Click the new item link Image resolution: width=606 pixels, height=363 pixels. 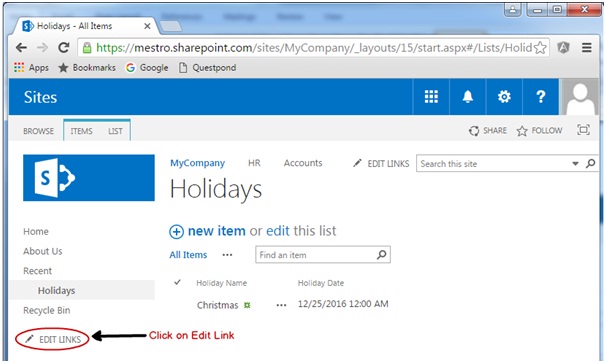[x=216, y=231]
